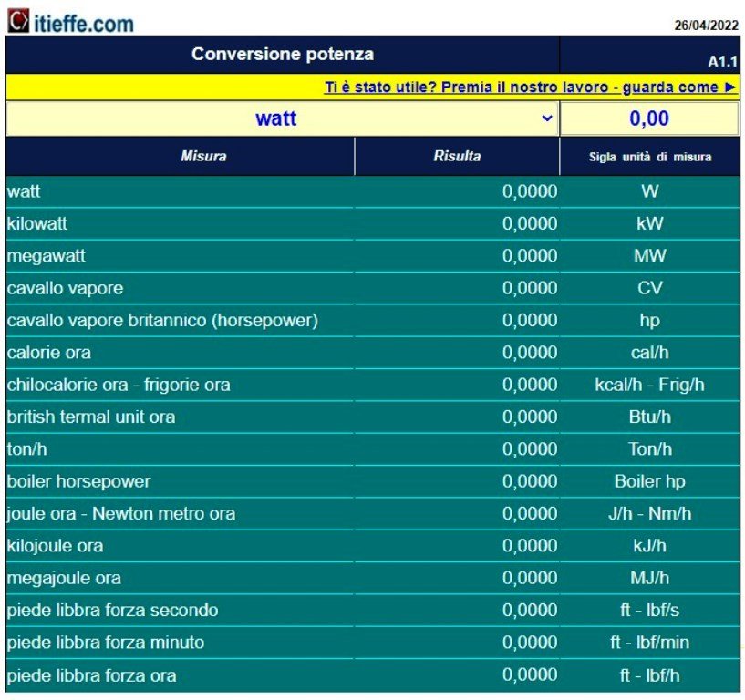Click the 'ft - lbf/min' unit symbol

650,643
